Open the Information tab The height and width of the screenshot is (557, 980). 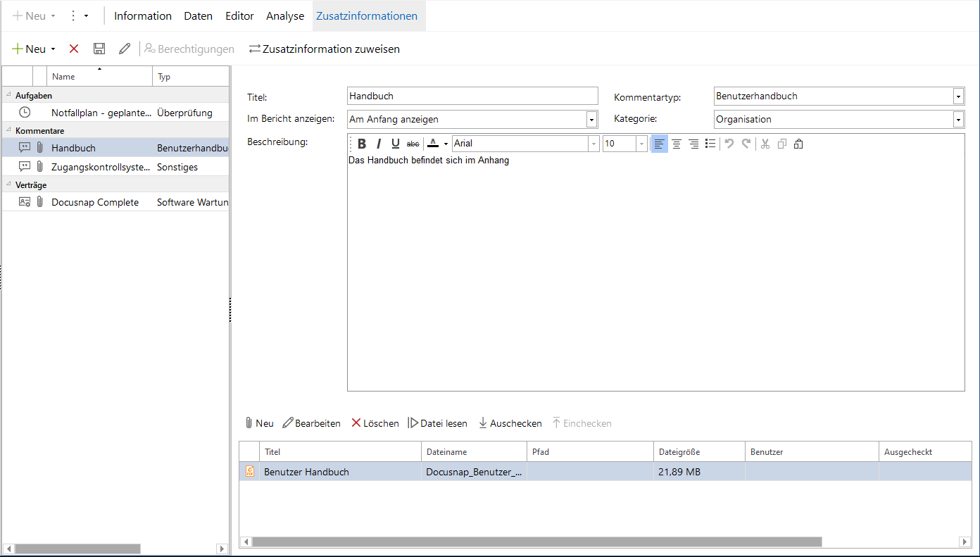(143, 15)
